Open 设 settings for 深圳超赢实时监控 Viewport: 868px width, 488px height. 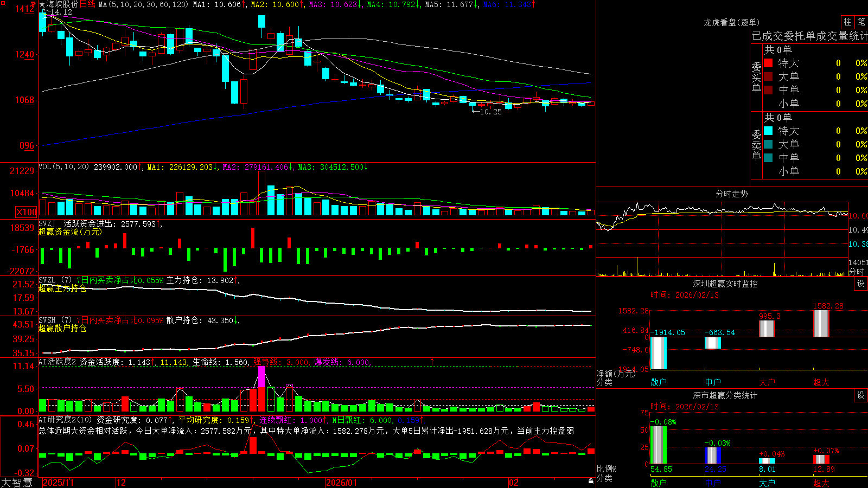coord(861,284)
